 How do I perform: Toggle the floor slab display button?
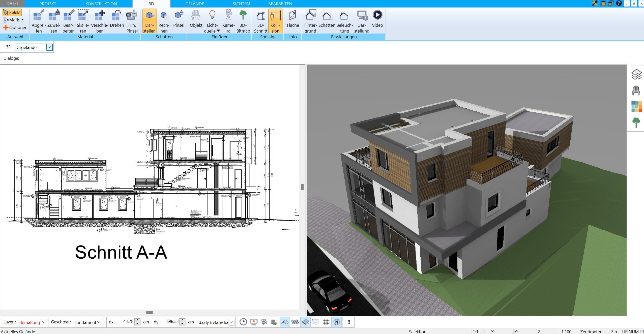tap(305, 322)
